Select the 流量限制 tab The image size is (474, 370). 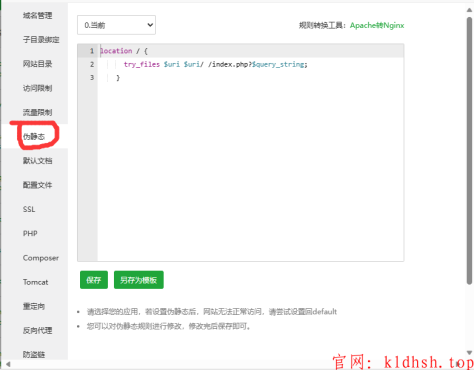[37, 112]
